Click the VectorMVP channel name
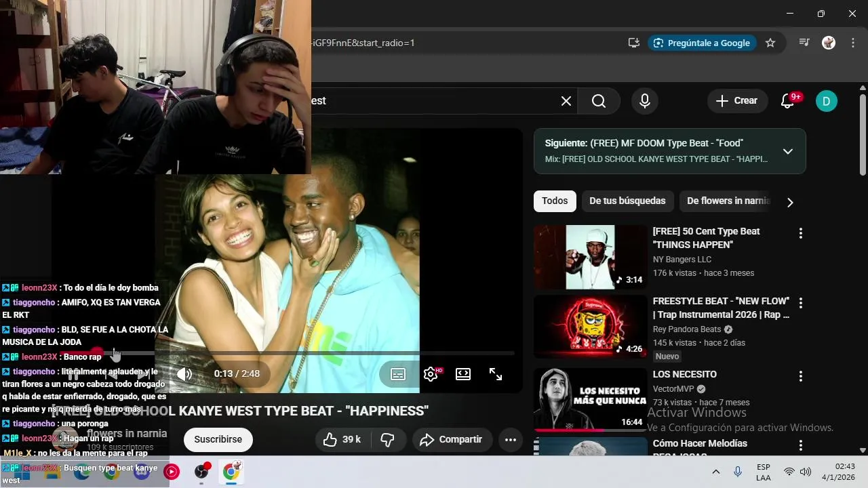Image resolution: width=868 pixels, height=488 pixels. (x=674, y=389)
